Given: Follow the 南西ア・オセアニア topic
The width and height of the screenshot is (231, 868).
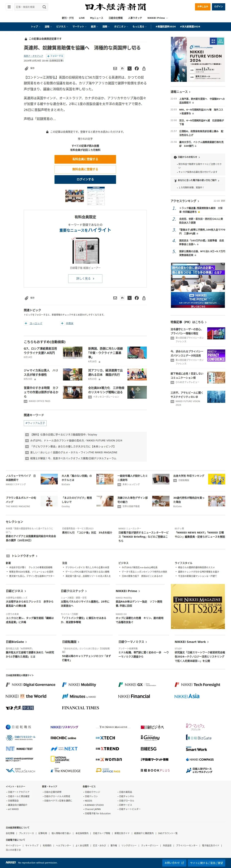Looking at the screenshot, I should click(x=55, y=56).
